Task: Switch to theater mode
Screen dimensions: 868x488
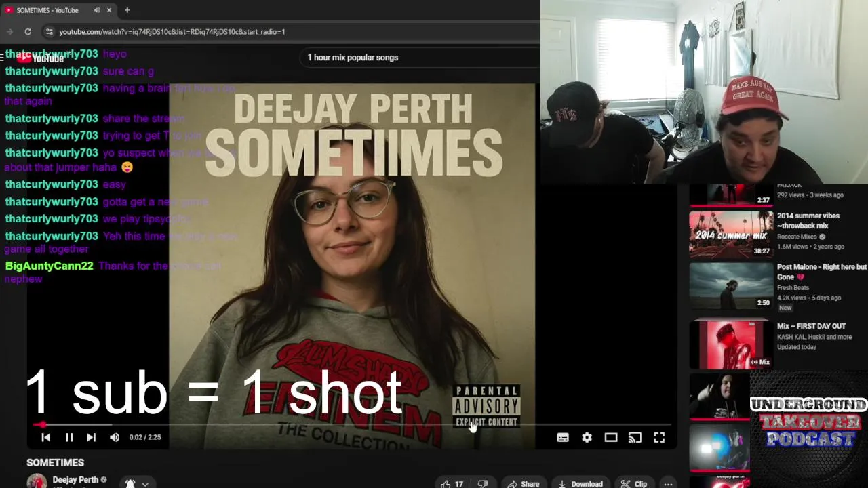Action: pyautogui.click(x=611, y=438)
